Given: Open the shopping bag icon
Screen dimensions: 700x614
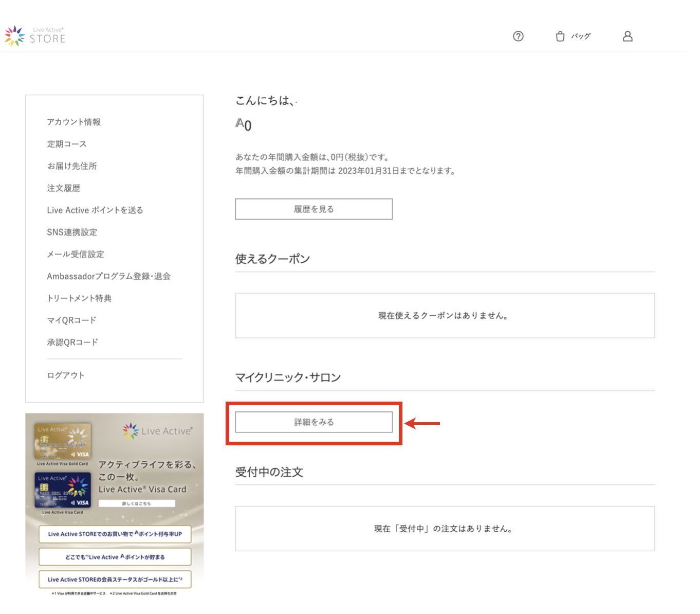Looking at the screenshot, I should pos(560,36).
